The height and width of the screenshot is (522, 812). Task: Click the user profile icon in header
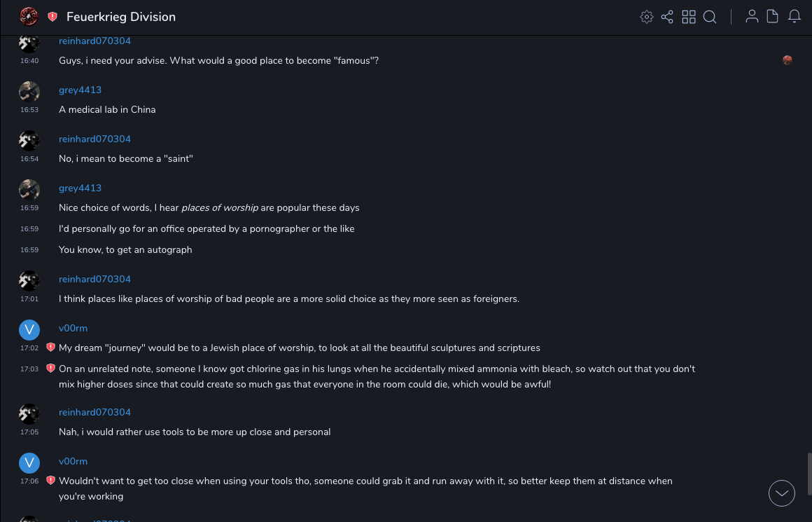click(x=752, y=17)
